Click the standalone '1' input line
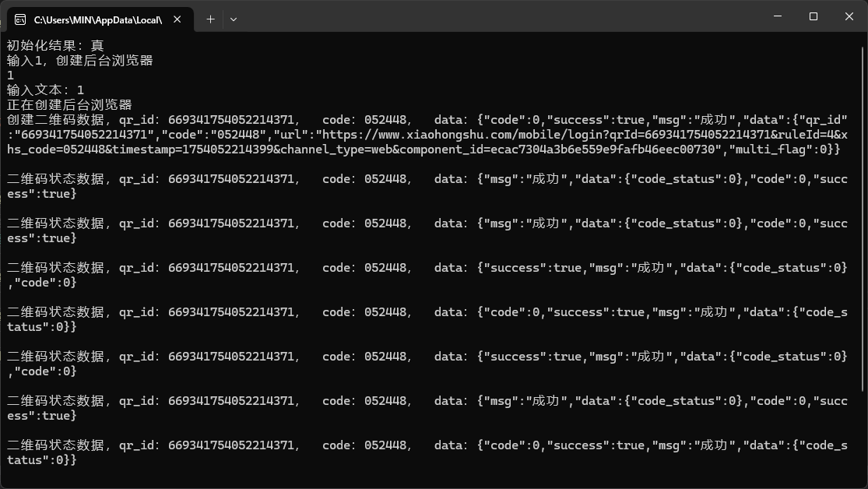Image resolution: width=868 pixels, height=489 pixels. coord(11,76)
